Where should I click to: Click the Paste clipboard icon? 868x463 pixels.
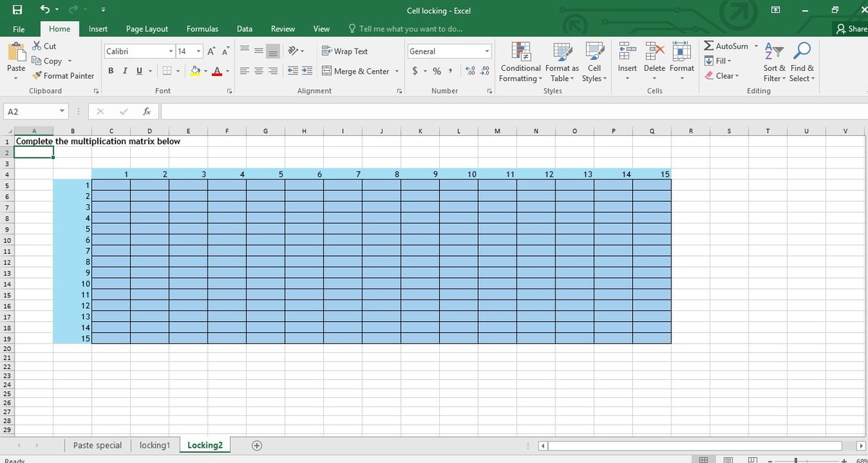(16, 53)
